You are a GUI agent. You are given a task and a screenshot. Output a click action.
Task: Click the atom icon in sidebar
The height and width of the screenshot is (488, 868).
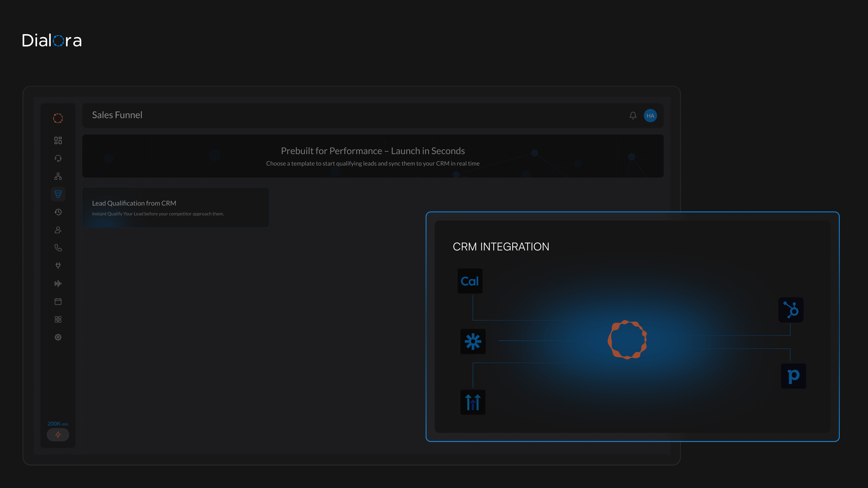click(58, 319)
